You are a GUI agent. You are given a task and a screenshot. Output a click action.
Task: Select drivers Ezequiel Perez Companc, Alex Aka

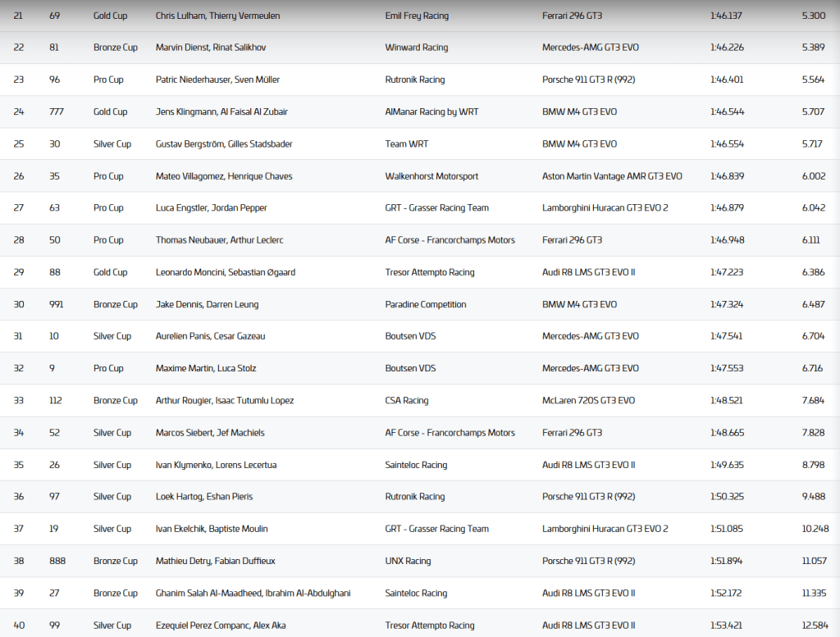(x=221, y=625)
